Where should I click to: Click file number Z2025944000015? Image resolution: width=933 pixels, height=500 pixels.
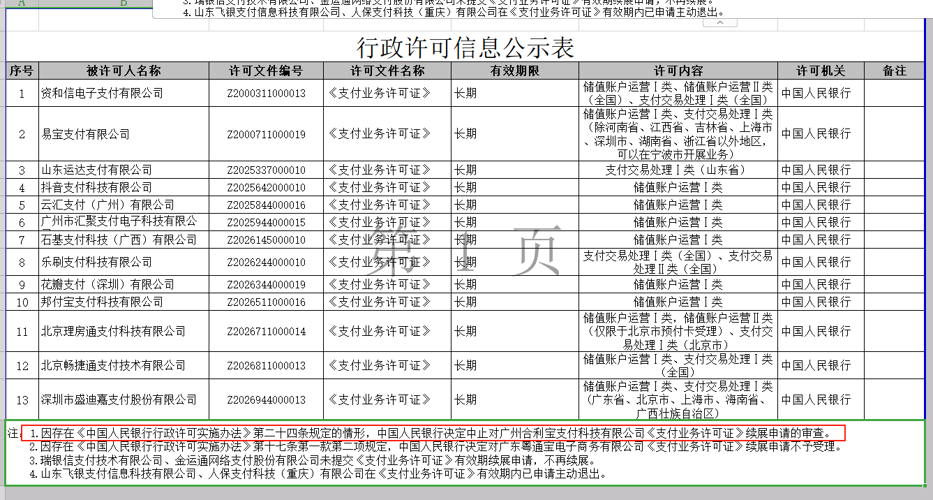coord(266,222)
